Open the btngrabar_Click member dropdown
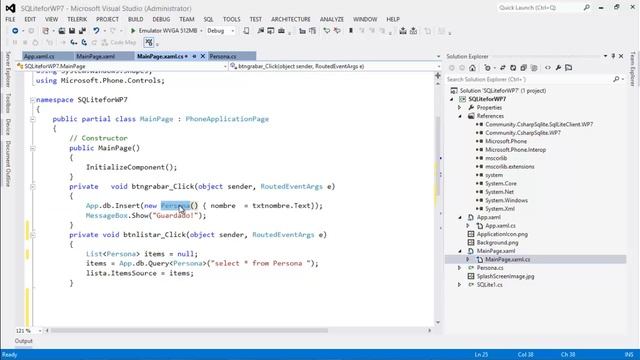Viewport: 640px width, 360px height. tap(438, 66)
